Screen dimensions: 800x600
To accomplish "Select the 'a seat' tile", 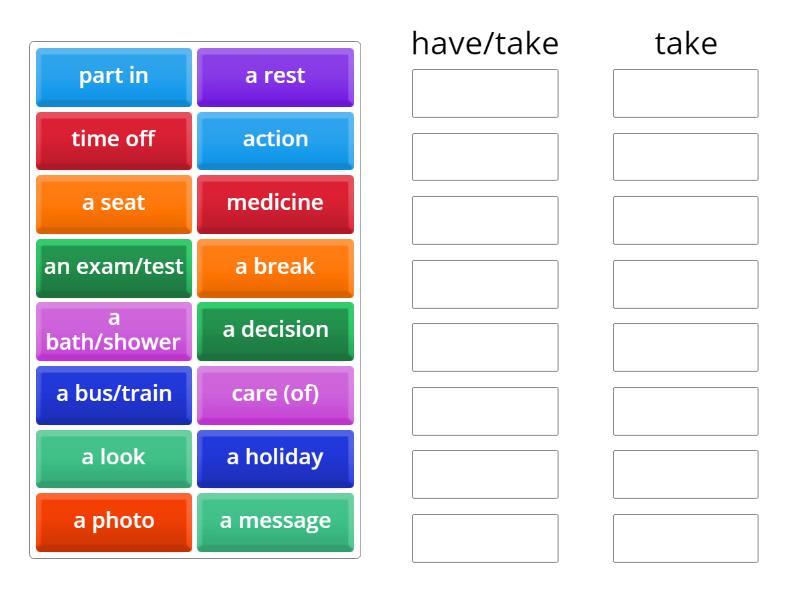I will [113, 204].
